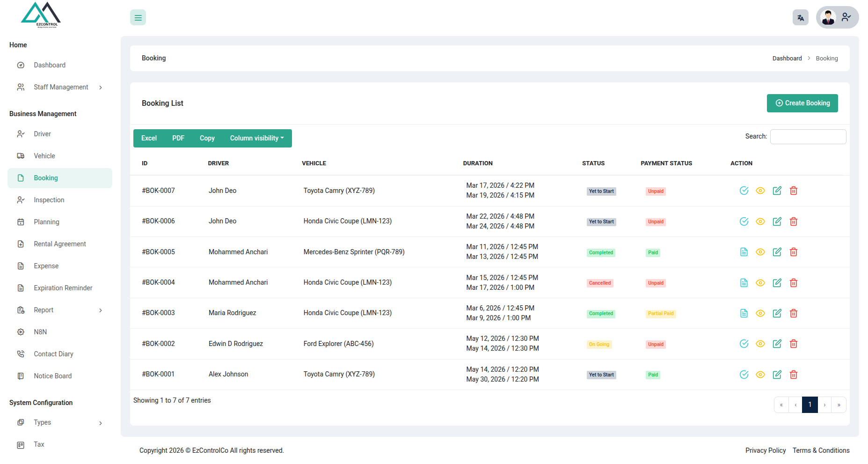This screenshot has height=464, width=868.
Task: Focus the Search input field
Action: tap(808, 137)
